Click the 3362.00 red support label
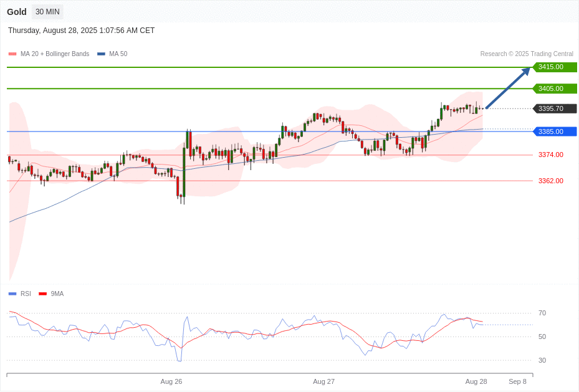 point(551,181)
